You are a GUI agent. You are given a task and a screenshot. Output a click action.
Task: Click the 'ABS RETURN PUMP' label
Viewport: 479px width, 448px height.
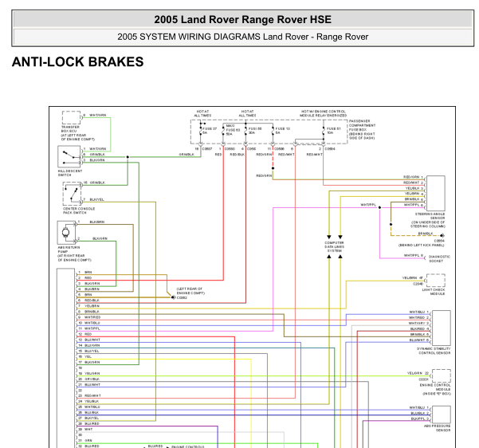69,250
